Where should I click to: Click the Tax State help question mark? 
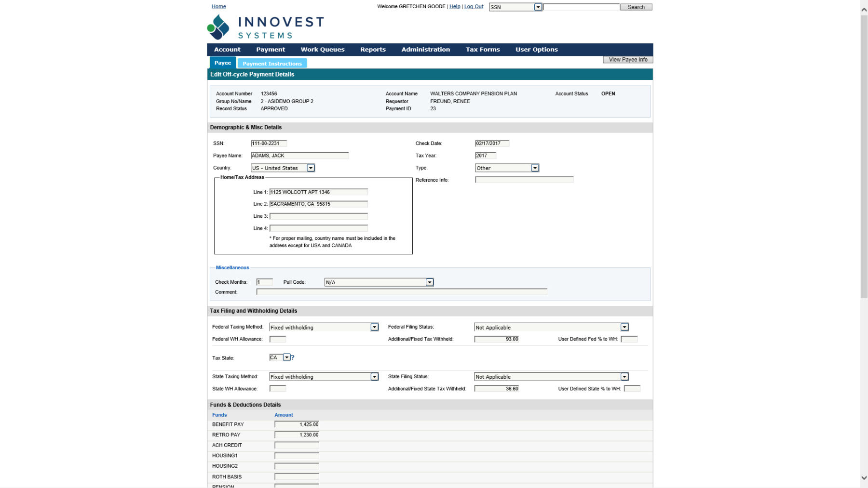coord(293,357)
